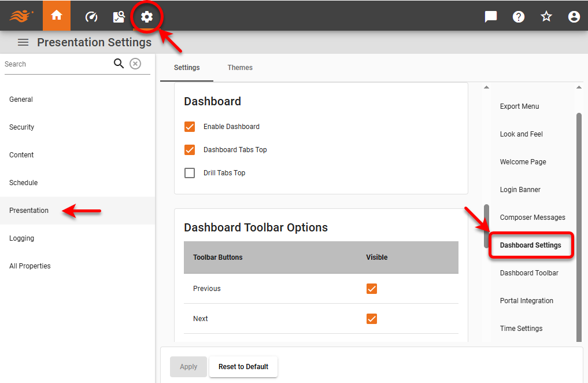Select the Reports gallery icon
This screenshot has height=383, width=588.
[119, 16]
